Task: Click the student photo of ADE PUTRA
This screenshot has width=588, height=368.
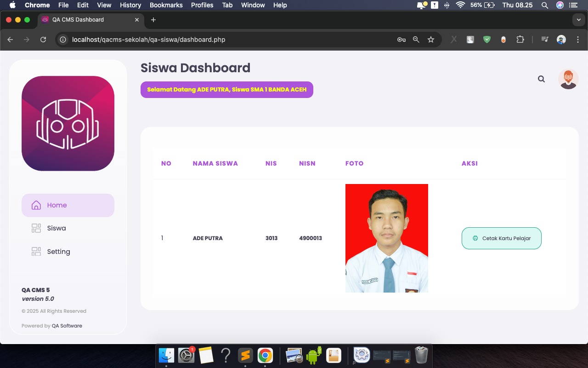Action: [x=386, y=238]
